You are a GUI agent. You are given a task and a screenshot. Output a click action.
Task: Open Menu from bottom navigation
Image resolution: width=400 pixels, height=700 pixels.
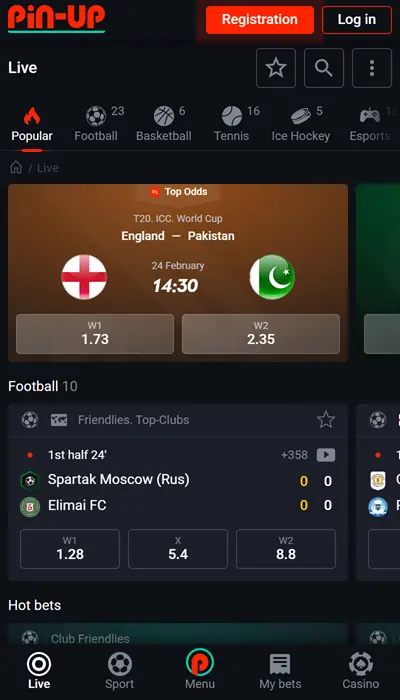(x=200, y=669)
